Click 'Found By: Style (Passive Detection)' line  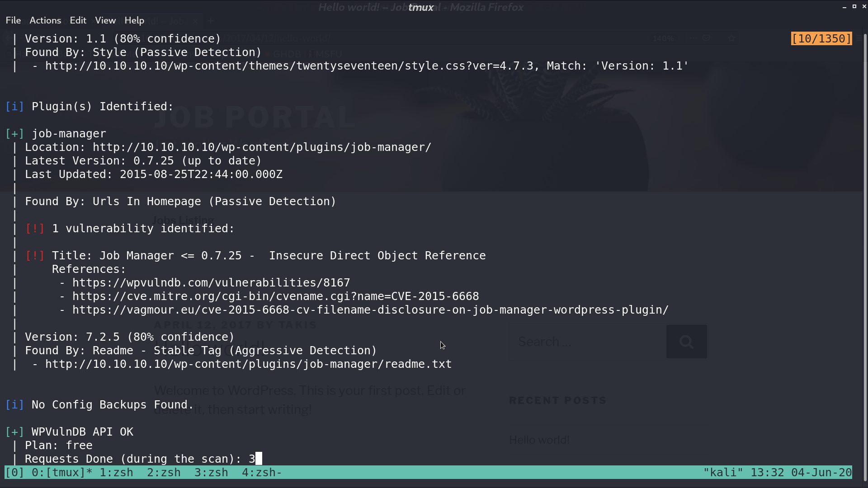point(143,52)
